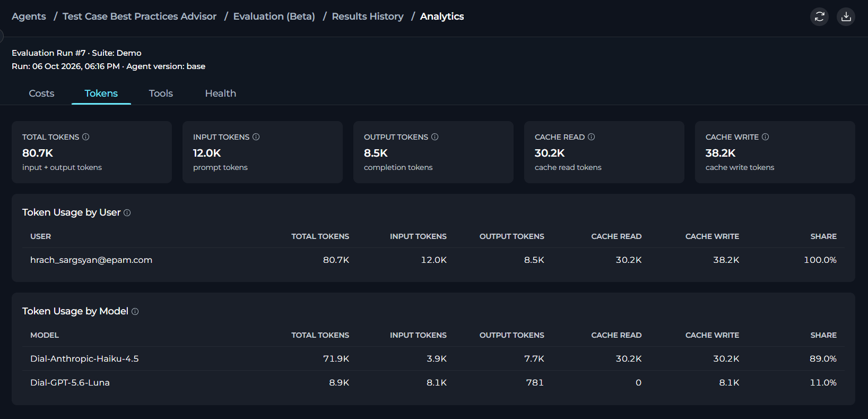This screenshot has height=419, width=868.
Task: Click the Token Usage by User heading
Action: [x=72, y=212]
